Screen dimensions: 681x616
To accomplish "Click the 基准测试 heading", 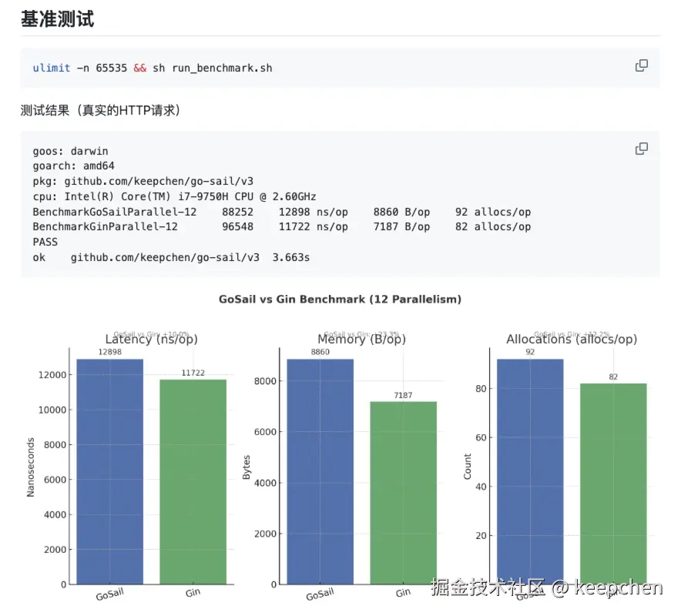I will (x=57, y=19).
